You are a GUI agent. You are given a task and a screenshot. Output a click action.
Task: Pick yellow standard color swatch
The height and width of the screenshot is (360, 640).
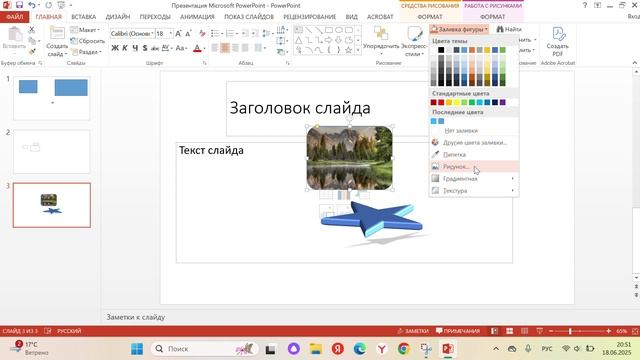pyautogui.click(x=457, y=102)
